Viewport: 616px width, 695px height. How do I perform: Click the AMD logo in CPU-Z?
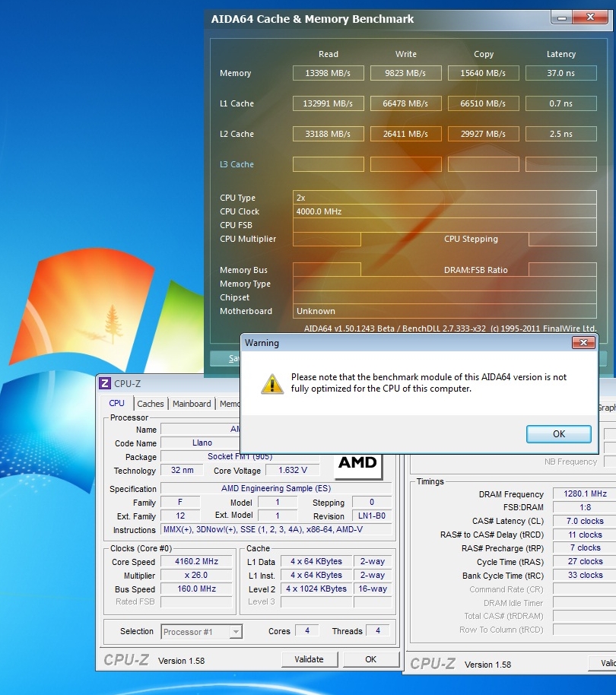coord(357,465)
